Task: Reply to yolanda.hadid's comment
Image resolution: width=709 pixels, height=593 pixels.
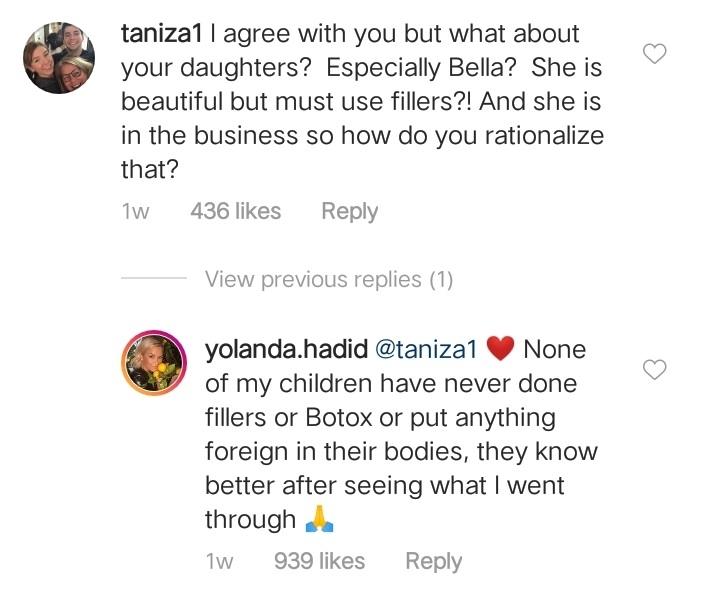Action: (x=434, y=561)
